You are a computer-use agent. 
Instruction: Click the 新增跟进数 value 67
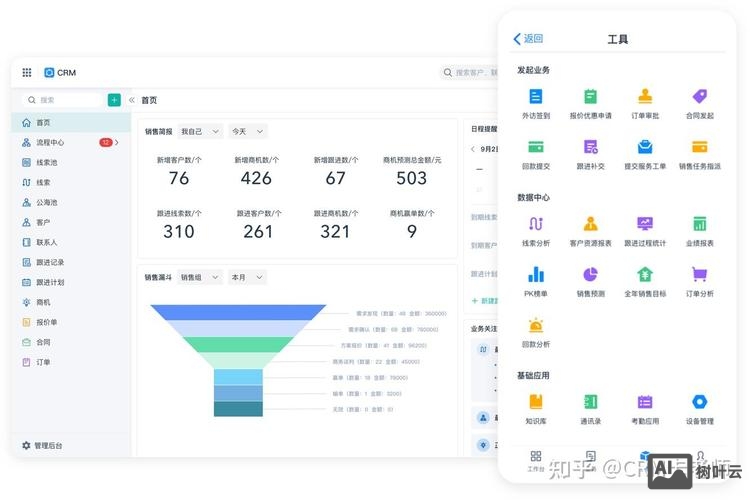[x=335, y=178]
